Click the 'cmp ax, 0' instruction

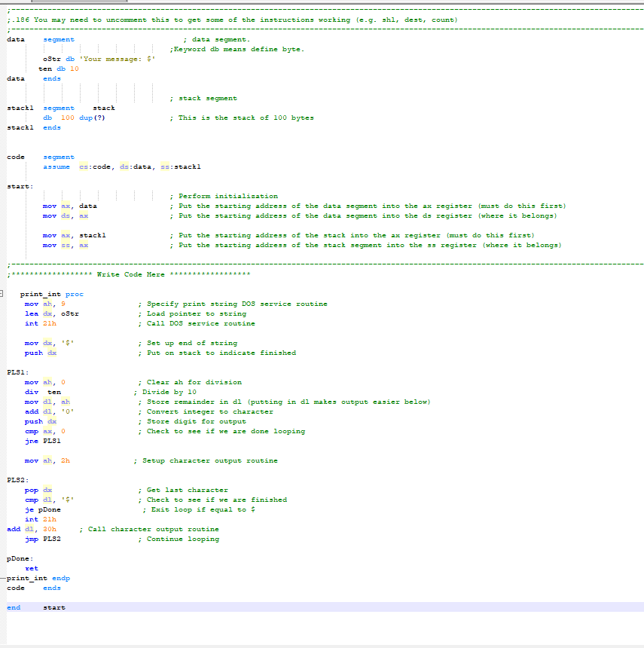coord(45,432)
